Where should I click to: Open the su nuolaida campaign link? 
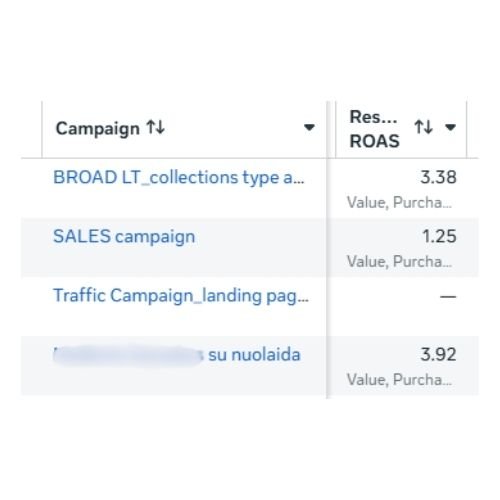pos(177,355)
